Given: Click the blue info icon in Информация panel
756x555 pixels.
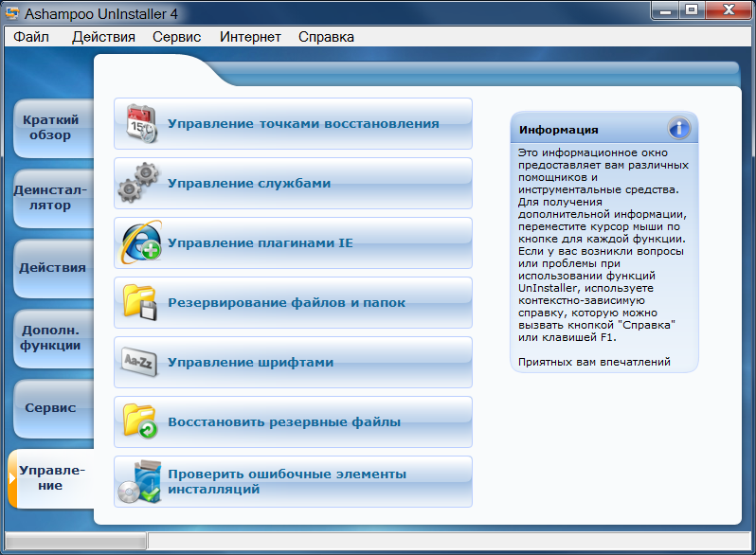Looking at the screenshot, I should 678,129.
